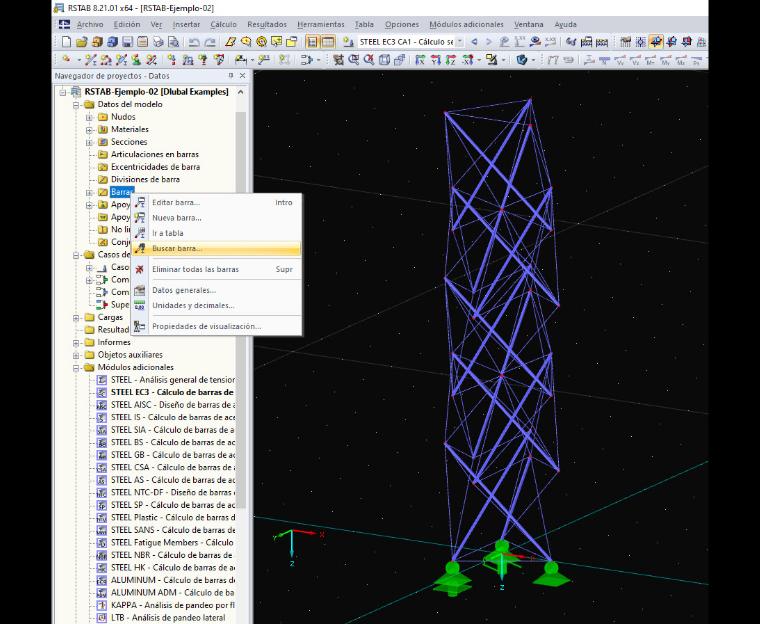
Task: Close the Navegador de proyectos panel
Action: pos(242,76)
